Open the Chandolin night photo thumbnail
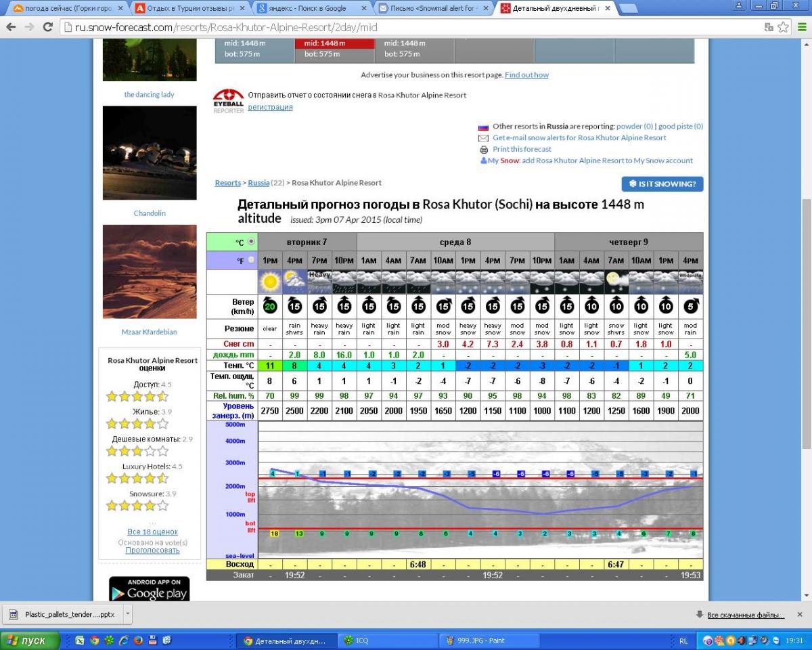This screenshot has width=812, height=650. pos(150,153)
